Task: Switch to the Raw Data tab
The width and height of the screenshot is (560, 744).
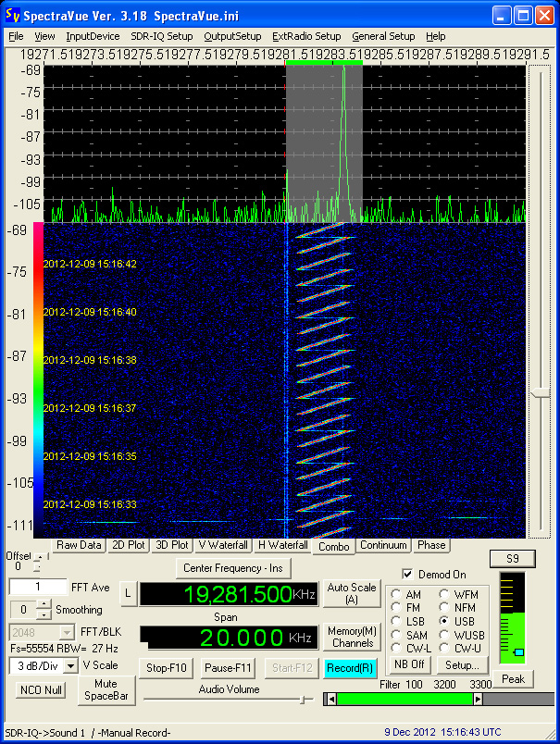Action: (79, 545)
